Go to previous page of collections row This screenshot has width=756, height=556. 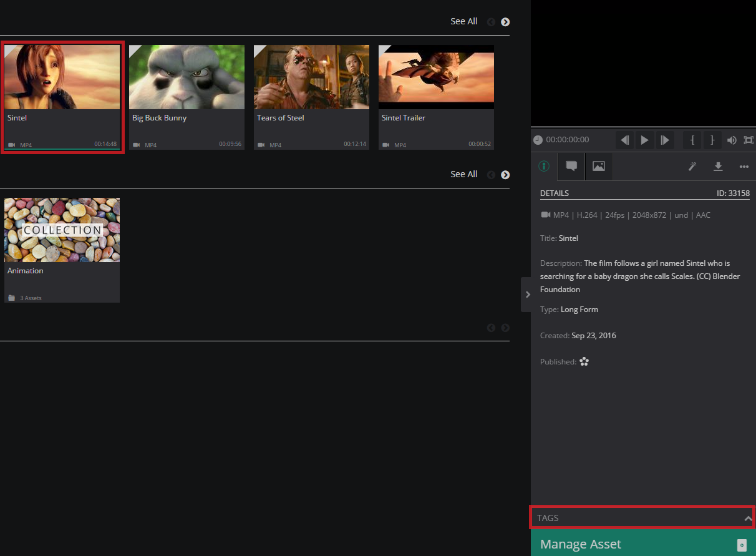pyautogui.click(x=491, y=175)
